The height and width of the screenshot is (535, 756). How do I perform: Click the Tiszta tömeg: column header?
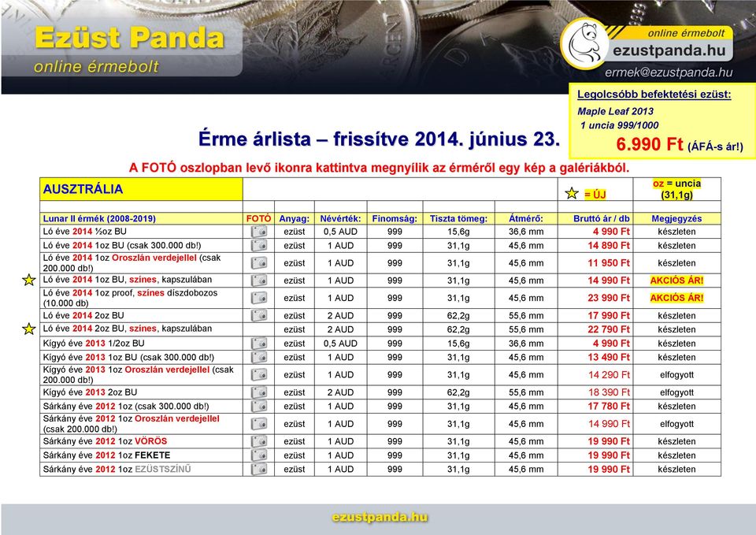pos(458,218)
